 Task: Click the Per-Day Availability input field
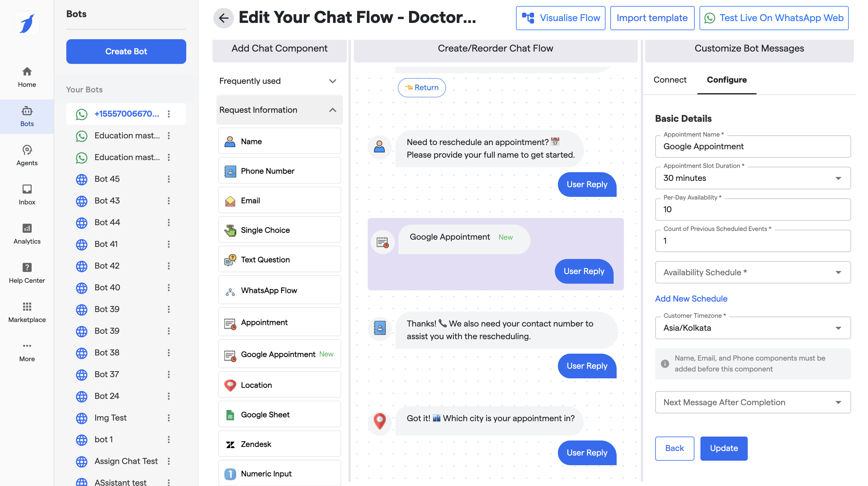753,209
